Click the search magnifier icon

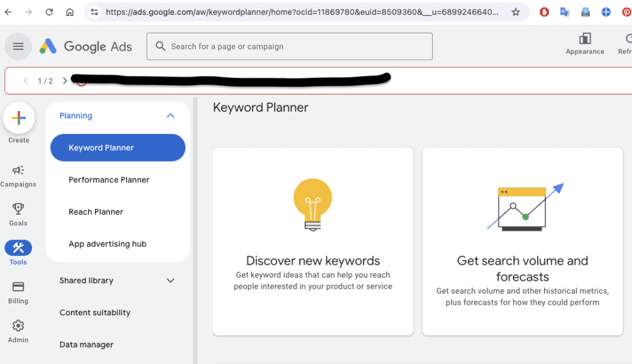coord(160,46)
